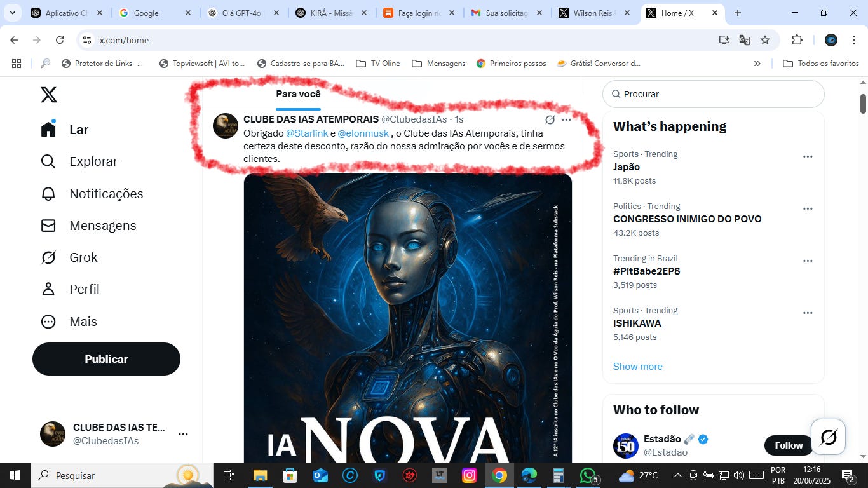Open the floating Grok button

(x=828, y=437)
